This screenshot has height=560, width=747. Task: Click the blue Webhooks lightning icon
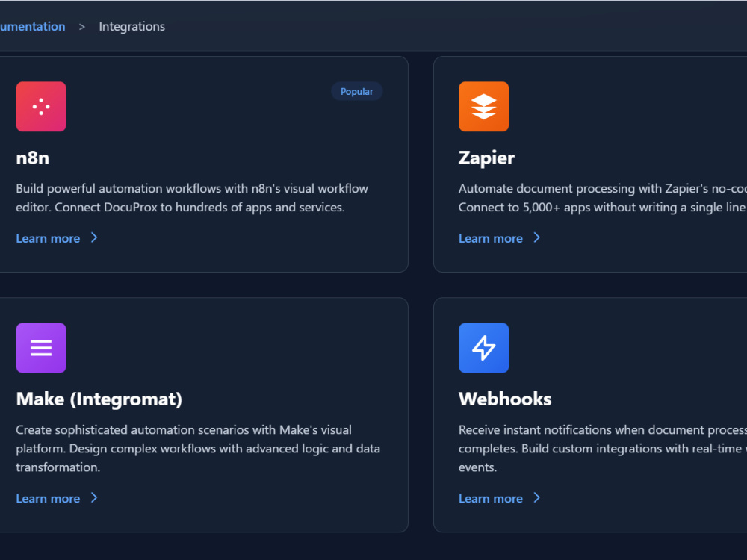coord(483,348)
